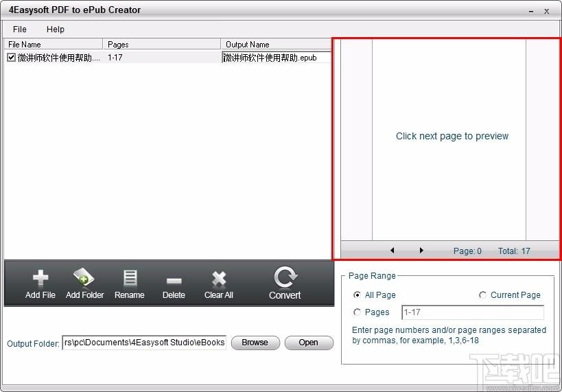This screenshot has height=392, width=562.
Task: Uncheck the listed PDF file checkbox
Action: click(x=12, y=58)
